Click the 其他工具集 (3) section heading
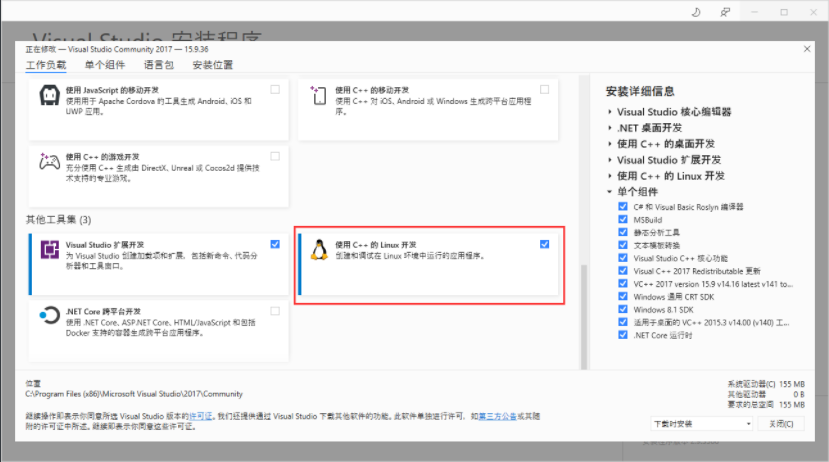Screen dimensions: 829x462 [x=59, y=219]
